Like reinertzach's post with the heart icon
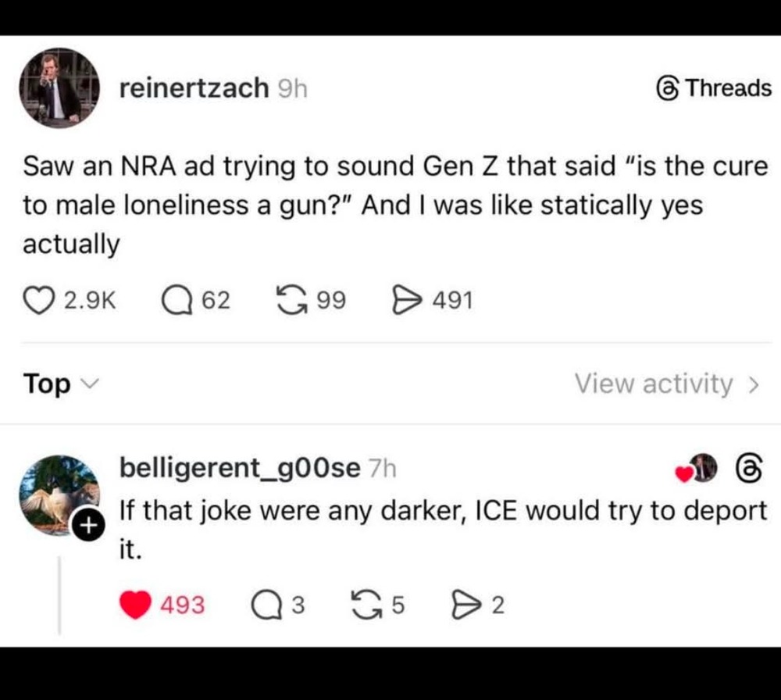Screen dimensions: 781x700 click(37, 300)
